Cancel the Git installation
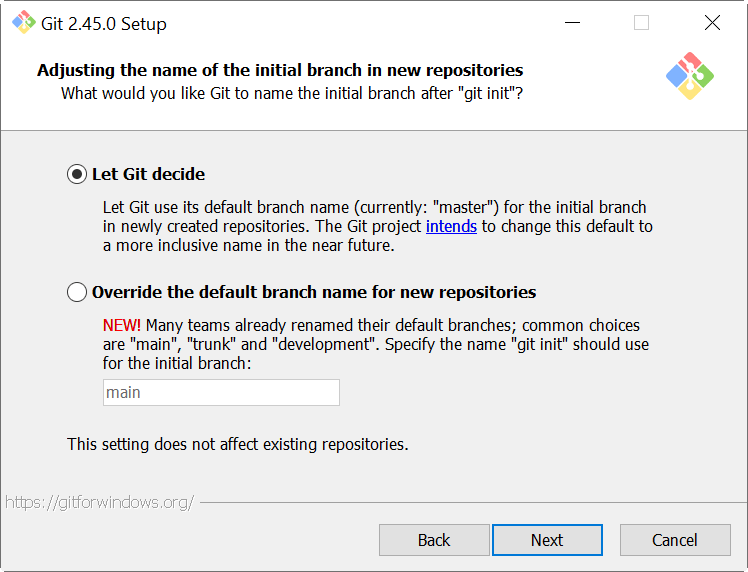Image resolution: width=748 pixels, height=572 pixels. (675, 540)
